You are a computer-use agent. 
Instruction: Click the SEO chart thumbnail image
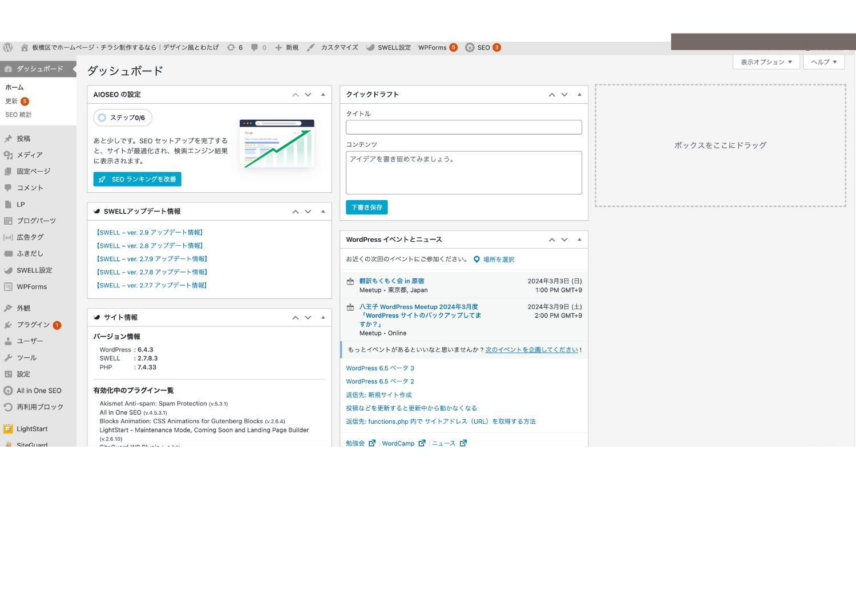pos(277,143)
